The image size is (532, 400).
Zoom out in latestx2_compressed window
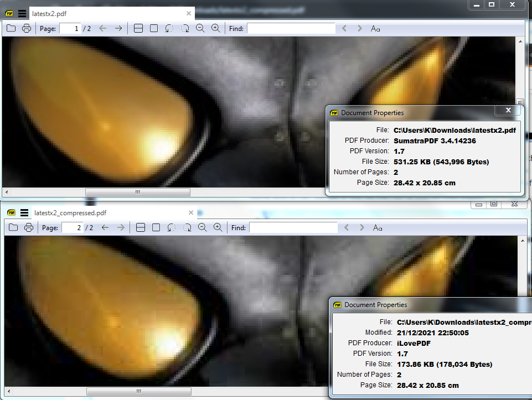point(202,227)
